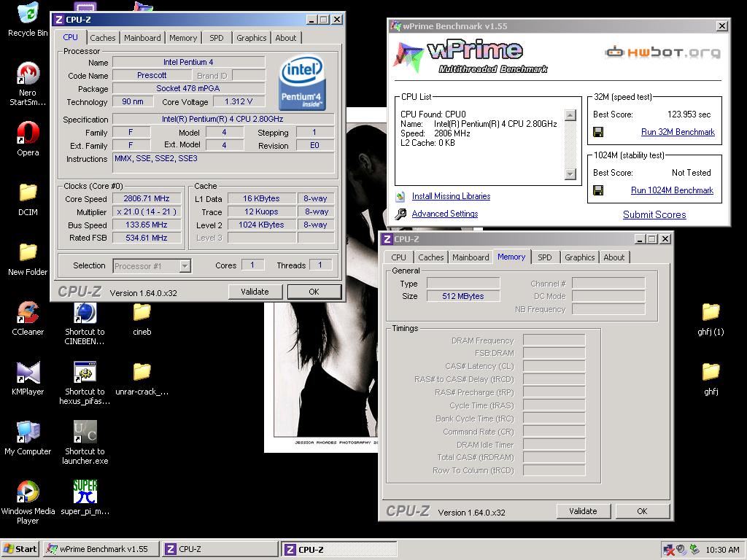Open Shortcut to CINEBENCH icon
747x560 pixels.
85,312
